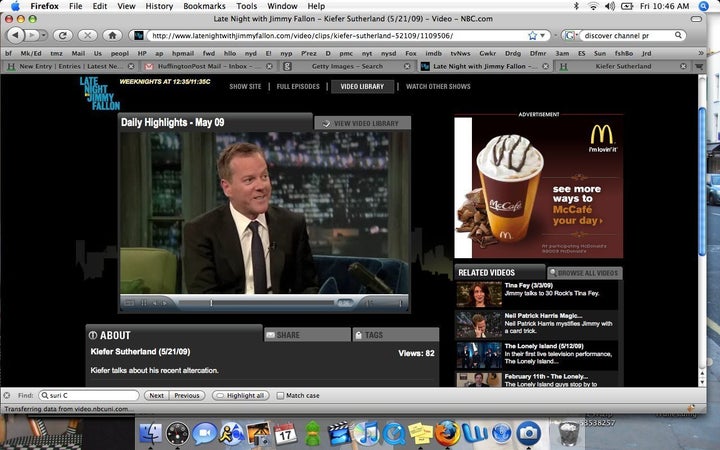Open the FULL EPISODES link
This screenshot has width=720, height=450.
298,86
